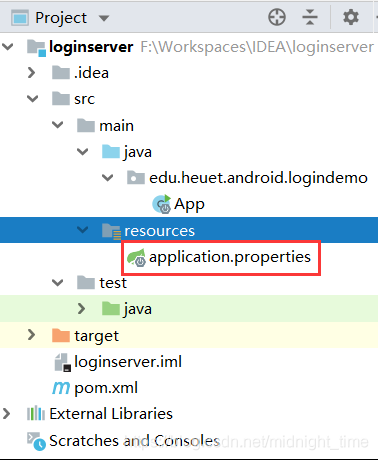This screenshot has height=460, width=378.
Task: Select the resources folder label
Action: tap(159, 231)
